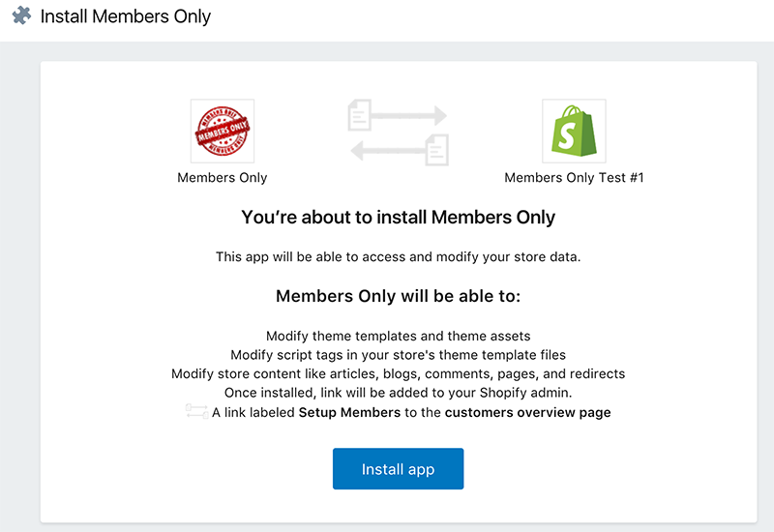The image size is (774, 532).
Task: Click the Setup Members bold text
Action: pos(349,413)
